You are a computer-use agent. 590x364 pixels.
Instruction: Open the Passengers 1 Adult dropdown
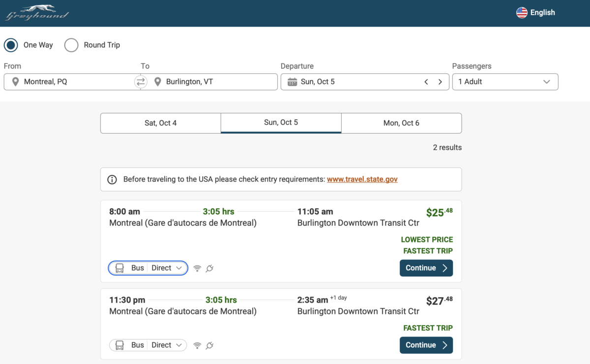coord(505,82)
